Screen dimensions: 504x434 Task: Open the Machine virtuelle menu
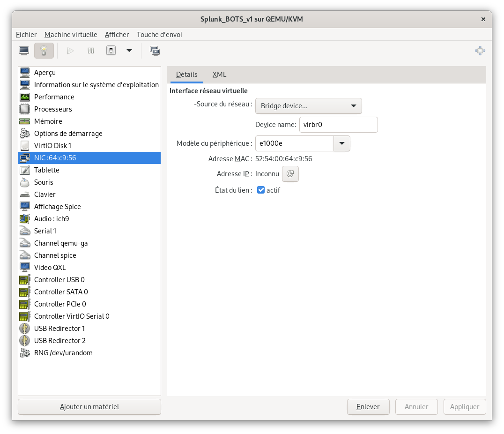tap(71, 35)
